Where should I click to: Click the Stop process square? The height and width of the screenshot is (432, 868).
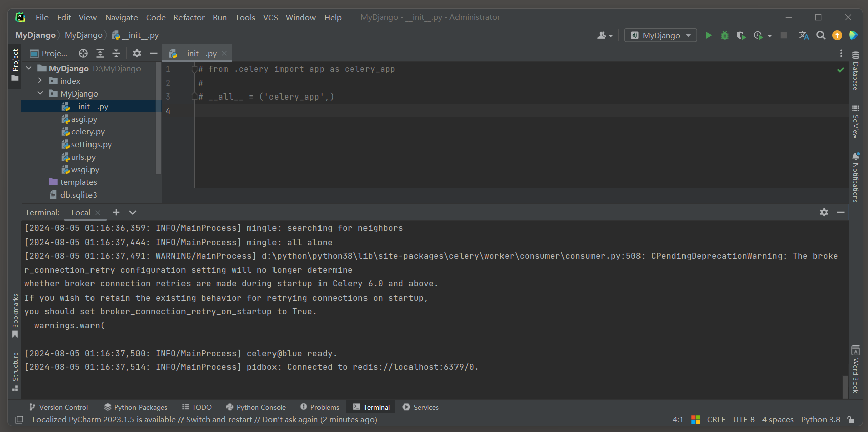[784, 35]
